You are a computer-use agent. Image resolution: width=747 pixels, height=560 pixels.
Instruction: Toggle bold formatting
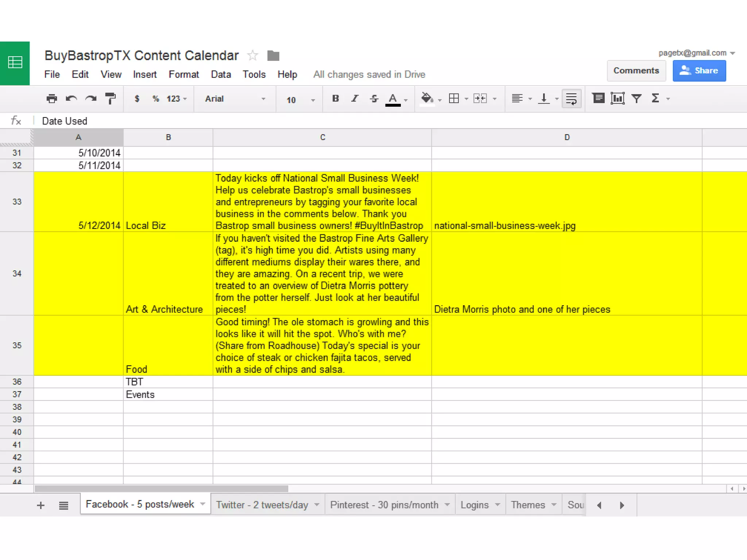coord(336,98)
